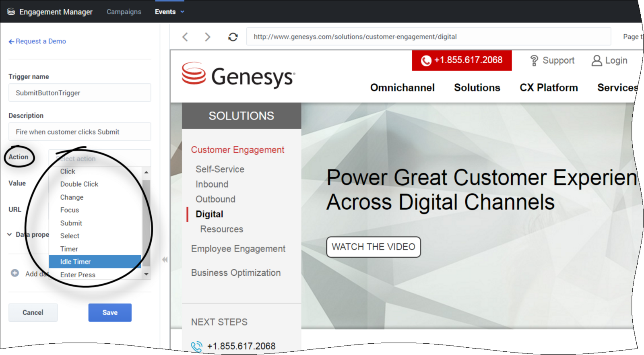Click the WATCH THE VIDEO button
The image size is (644, 355).
click(374, 247)
